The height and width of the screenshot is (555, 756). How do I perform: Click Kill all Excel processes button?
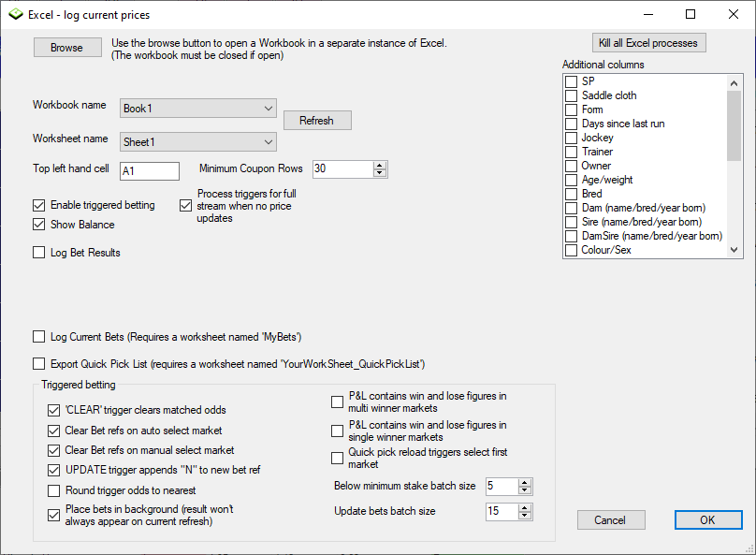point(649,43)
